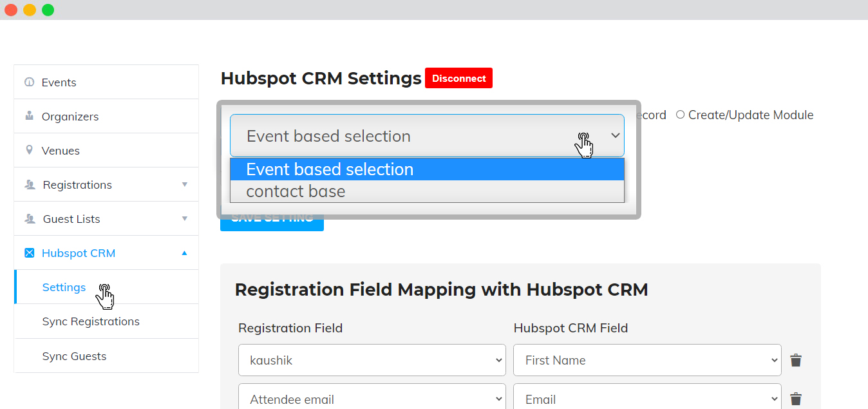Image resolution: width=868 pixels, height=409 pixels.
Task: Collapse the Hubspot CRM submenu arrow
Action: click(185, 253)
